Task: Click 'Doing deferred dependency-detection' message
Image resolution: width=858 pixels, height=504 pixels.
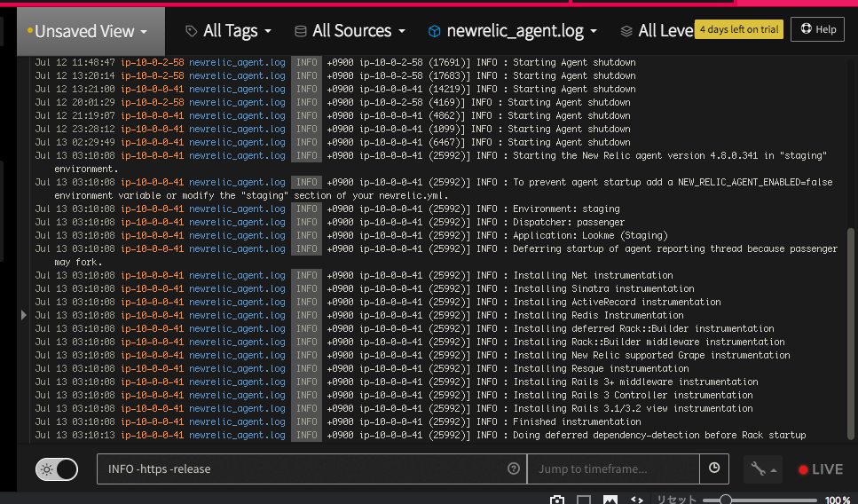Action: point(659,435)
